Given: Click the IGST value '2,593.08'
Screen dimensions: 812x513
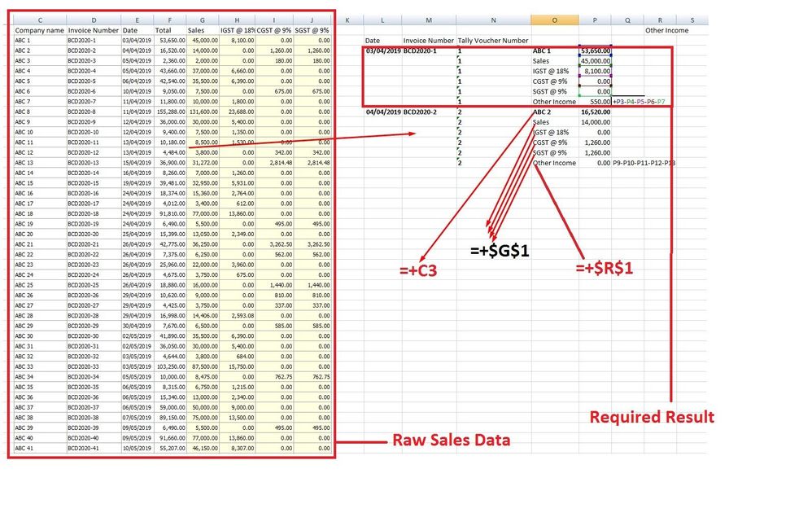Looking at the screenshot, I should coord(237,316).
